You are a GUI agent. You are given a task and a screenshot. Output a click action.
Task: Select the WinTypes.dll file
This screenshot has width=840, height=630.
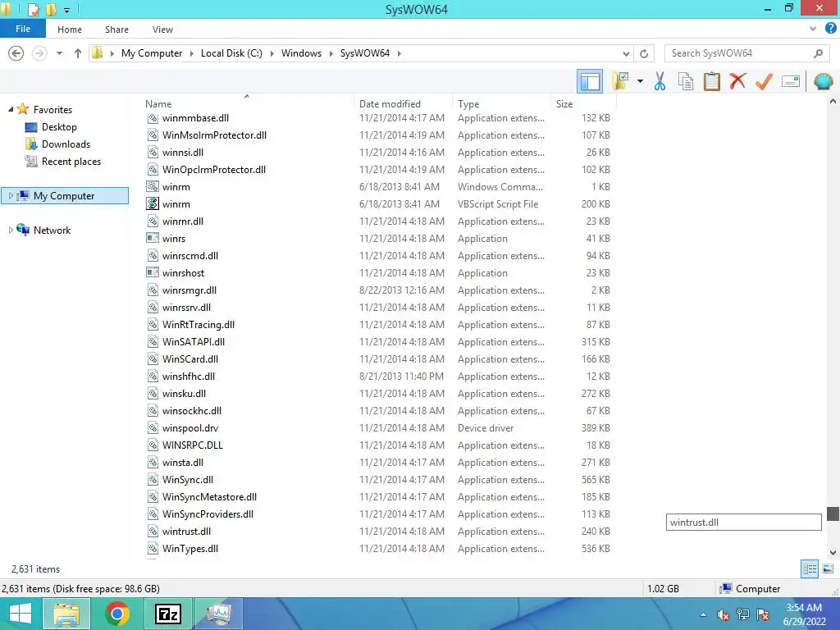(x=190, y=549)
